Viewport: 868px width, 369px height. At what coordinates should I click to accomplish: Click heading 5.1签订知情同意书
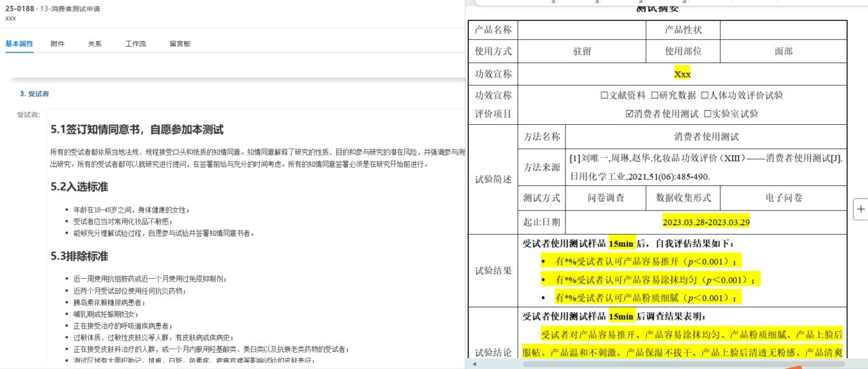coord(137,130)
